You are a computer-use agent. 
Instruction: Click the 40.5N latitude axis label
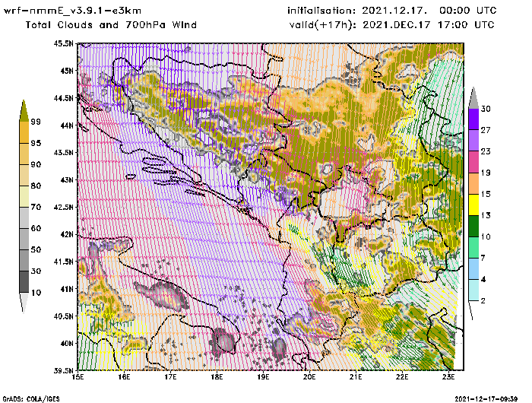[x=63, y=316]
